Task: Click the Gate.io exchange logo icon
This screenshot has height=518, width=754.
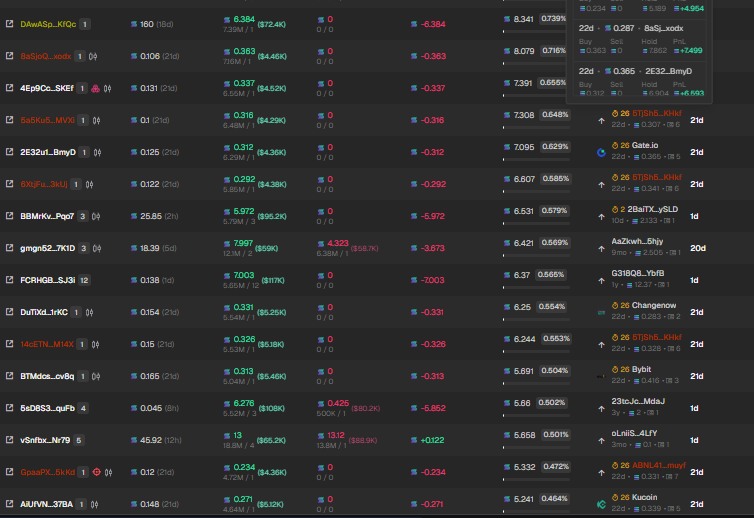Action: [601, 152]
